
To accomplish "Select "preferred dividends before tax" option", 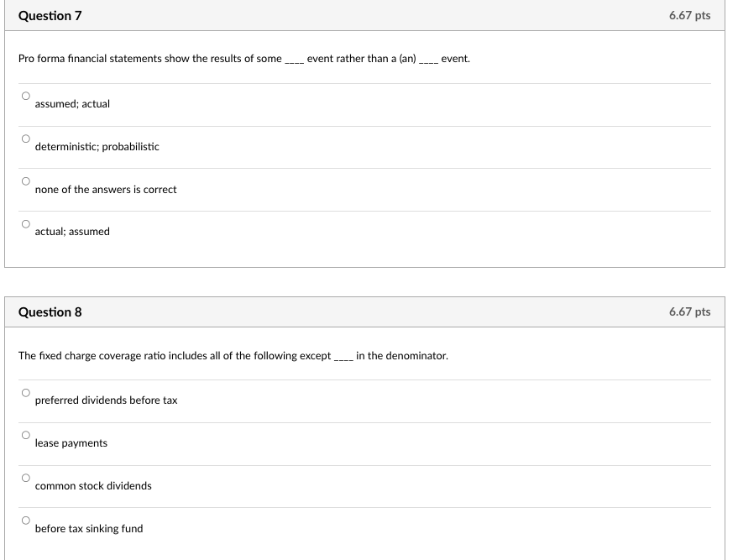I will click(x=24, y=391).
